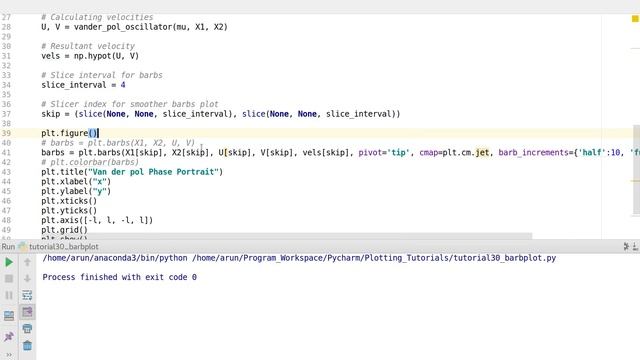Click the down stack trace arrow

(x=27, y=279)
